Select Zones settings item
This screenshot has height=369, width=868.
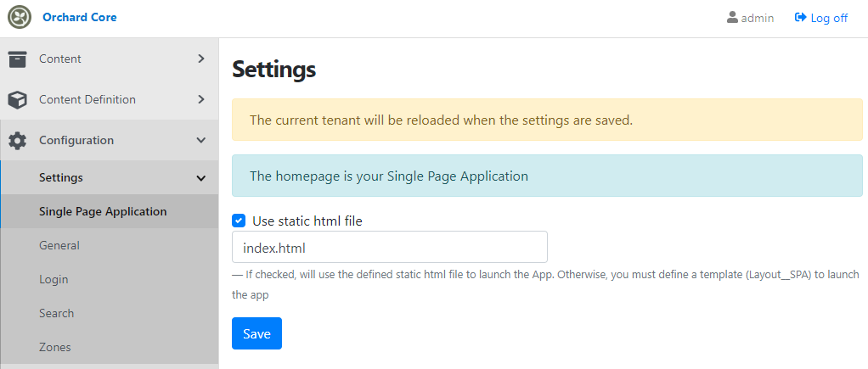click(55, 348)
